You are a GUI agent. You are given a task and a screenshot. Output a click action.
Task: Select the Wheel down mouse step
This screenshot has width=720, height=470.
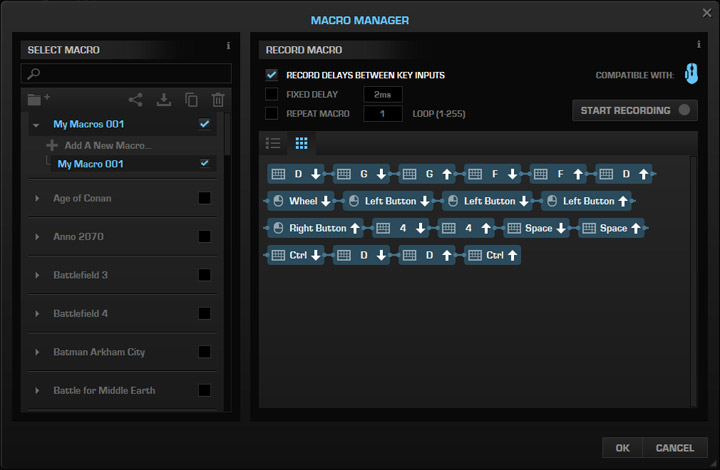[300, 201]
